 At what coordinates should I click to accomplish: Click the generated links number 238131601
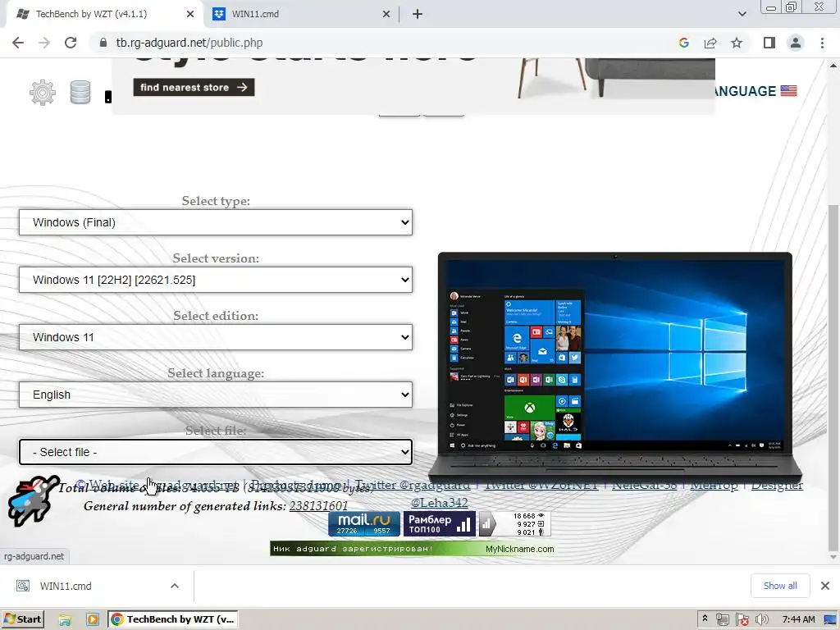click(x=319, y=505)
